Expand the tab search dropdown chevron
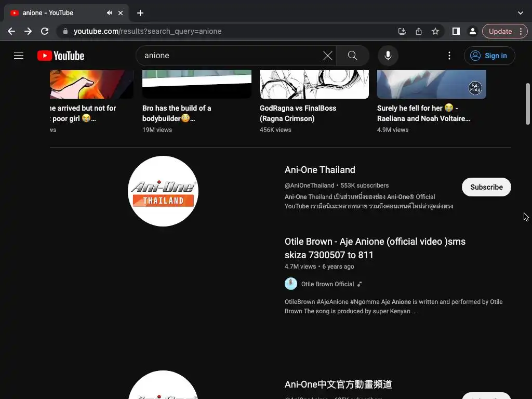 click(x=521, y=13)
